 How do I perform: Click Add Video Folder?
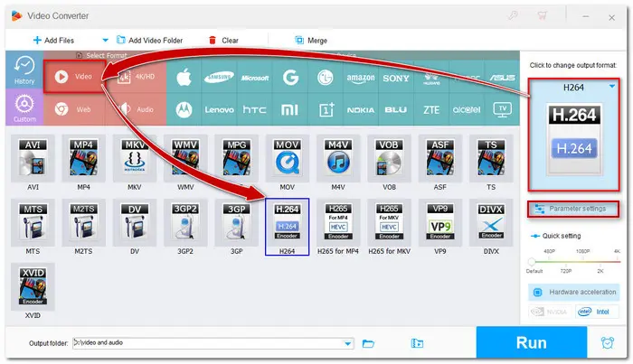point(149,41)
